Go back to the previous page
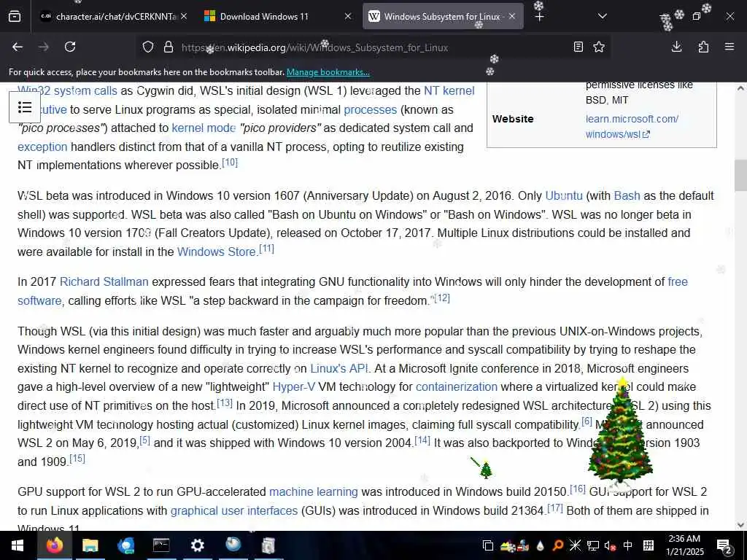This screenshot has height=560, width=747. pyautogui.click(x=18, y=47)
